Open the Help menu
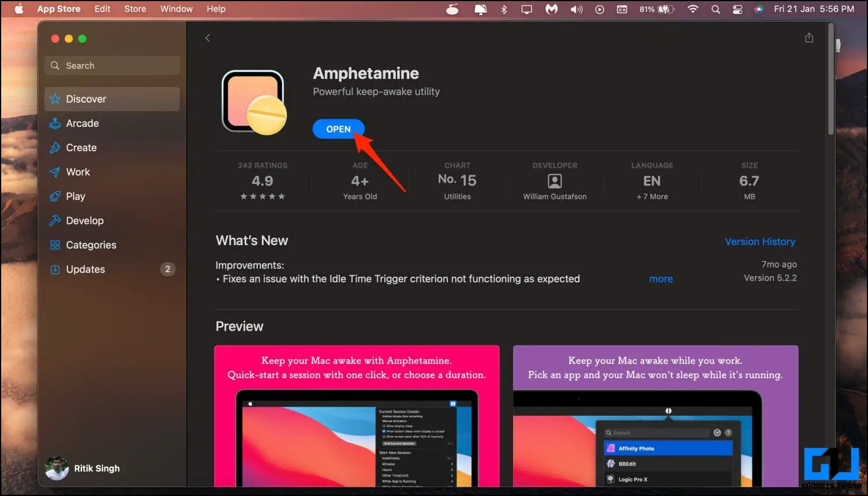The width and height of the screenshot is (868, 496). [216, 9]
